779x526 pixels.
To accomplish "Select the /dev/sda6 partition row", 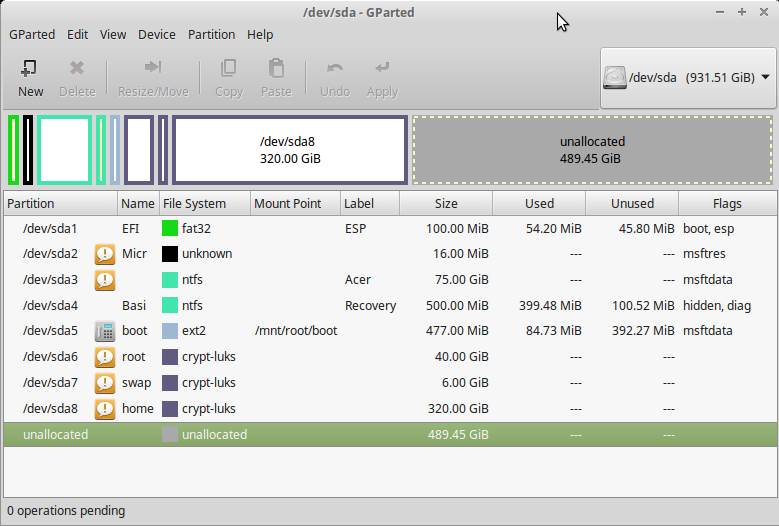I will 390,357.
